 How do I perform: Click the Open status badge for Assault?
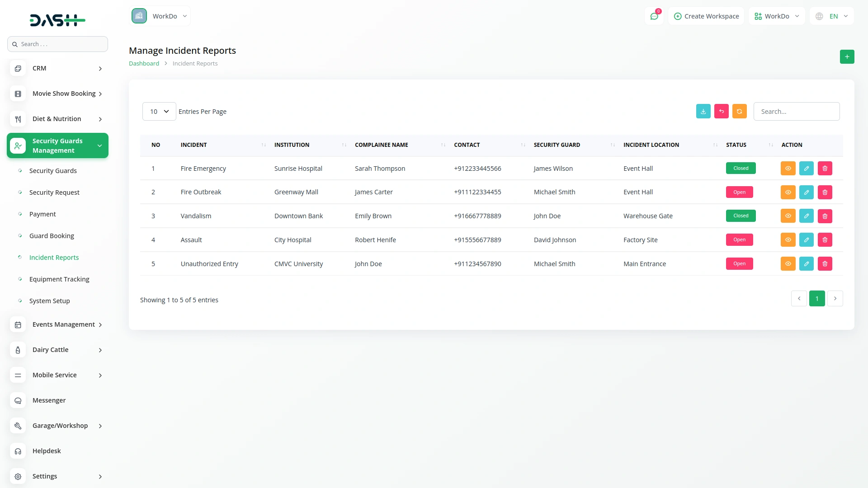click(x=739, y=240)
